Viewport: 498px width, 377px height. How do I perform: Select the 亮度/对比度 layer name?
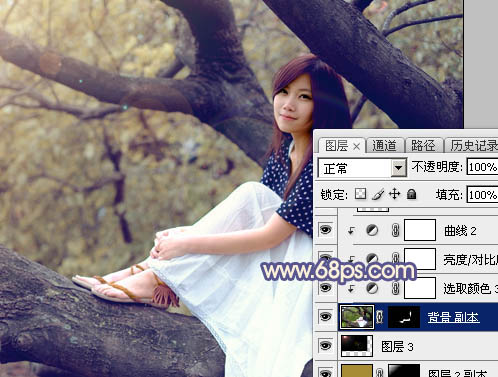[x=471, y=260]
